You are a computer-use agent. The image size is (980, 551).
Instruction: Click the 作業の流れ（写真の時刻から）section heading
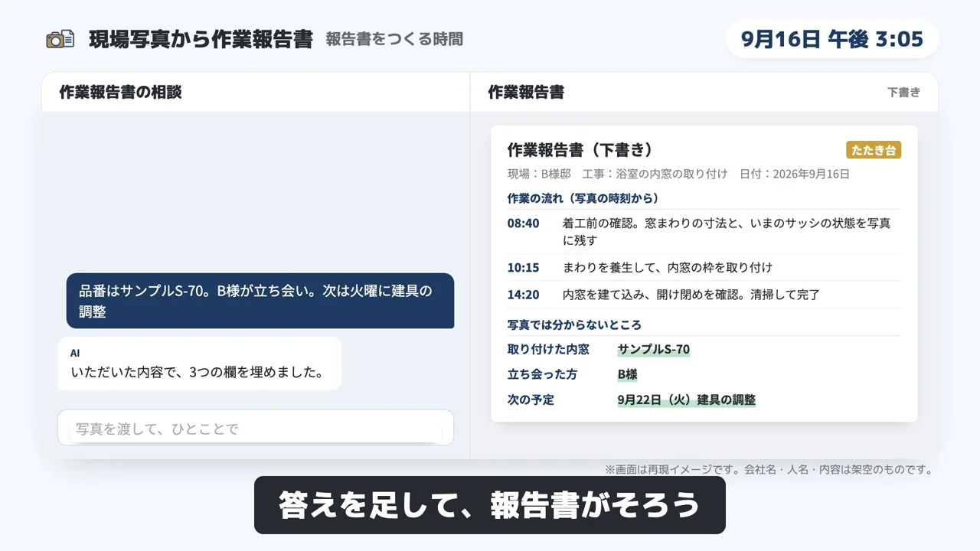[583, 198]
